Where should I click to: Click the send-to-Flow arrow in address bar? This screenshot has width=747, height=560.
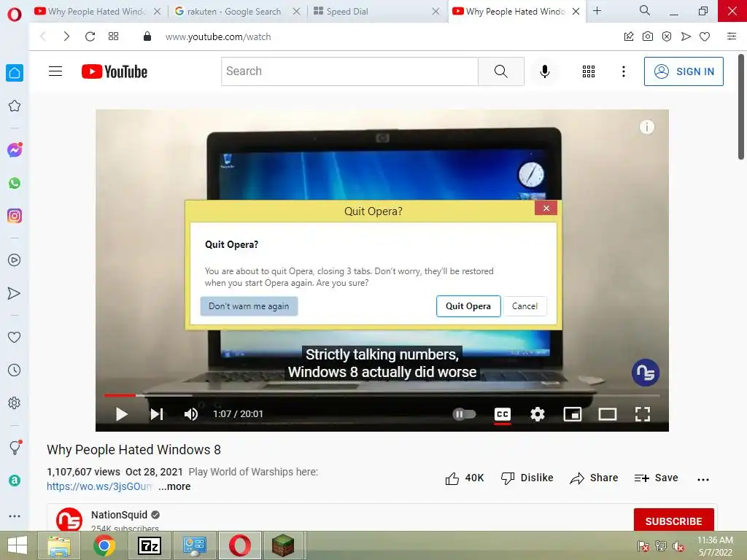(x=686, y=36)
